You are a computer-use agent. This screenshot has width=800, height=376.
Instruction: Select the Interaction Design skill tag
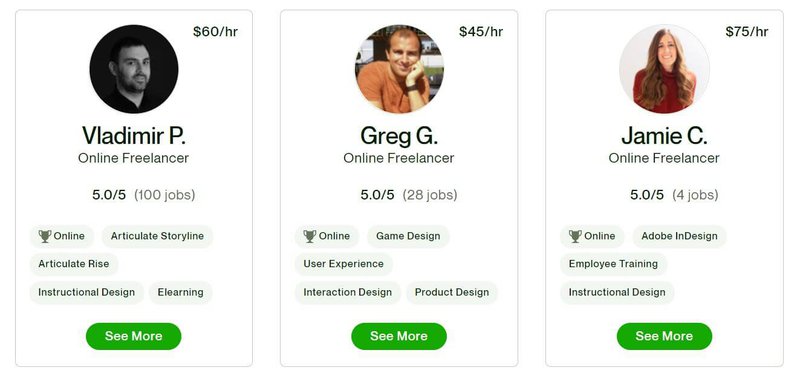click(347, 292)
